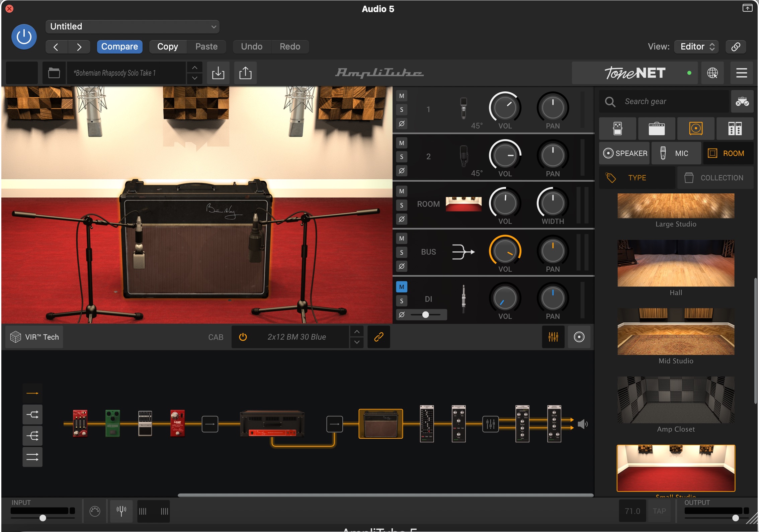This screenshot has height=532, width=759.
Task: Switch to the MIC tab
Action: click(676, 153)
